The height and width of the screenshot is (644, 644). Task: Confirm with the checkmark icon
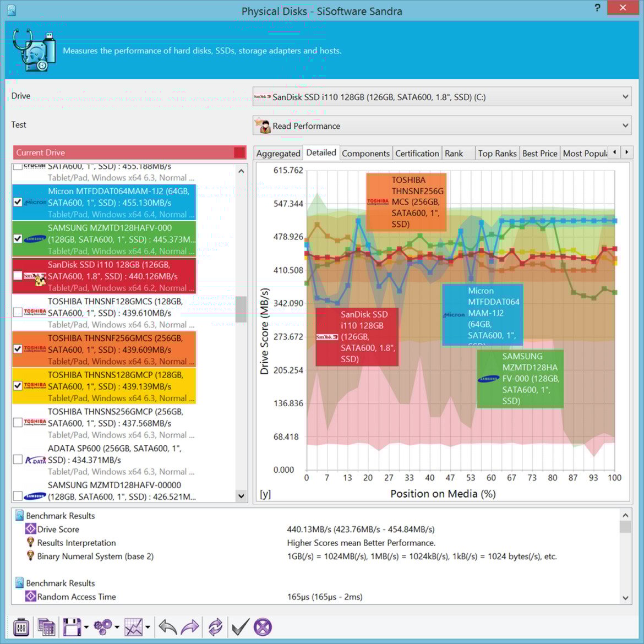click(x=240, y=627)
